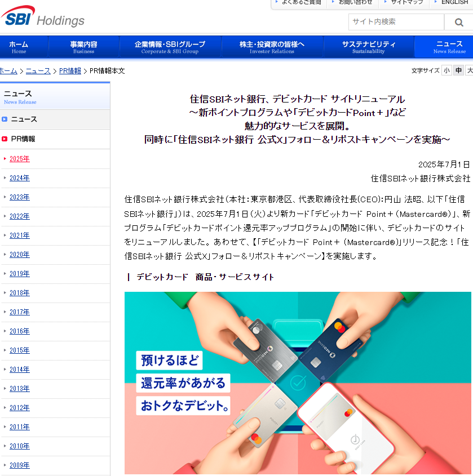473x476 pixels.
Task: Open the 2020年 archive link
Action: coord(19,255)
